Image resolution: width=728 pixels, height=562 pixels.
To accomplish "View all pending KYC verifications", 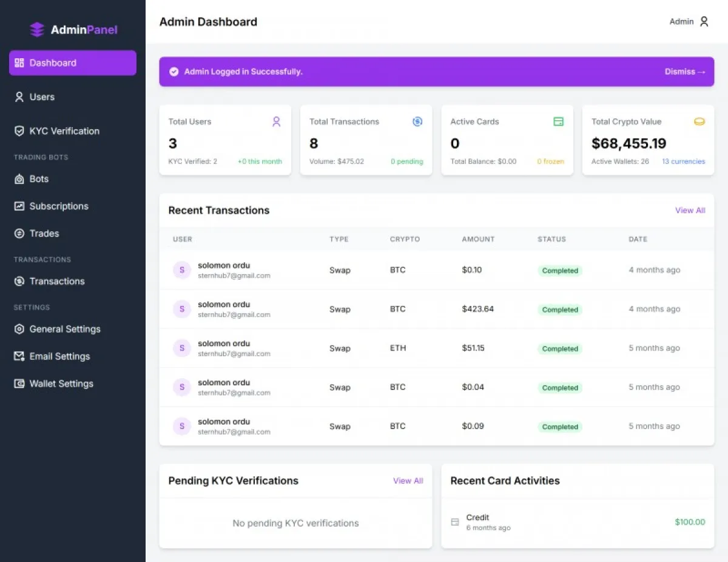I will [408, 481].
